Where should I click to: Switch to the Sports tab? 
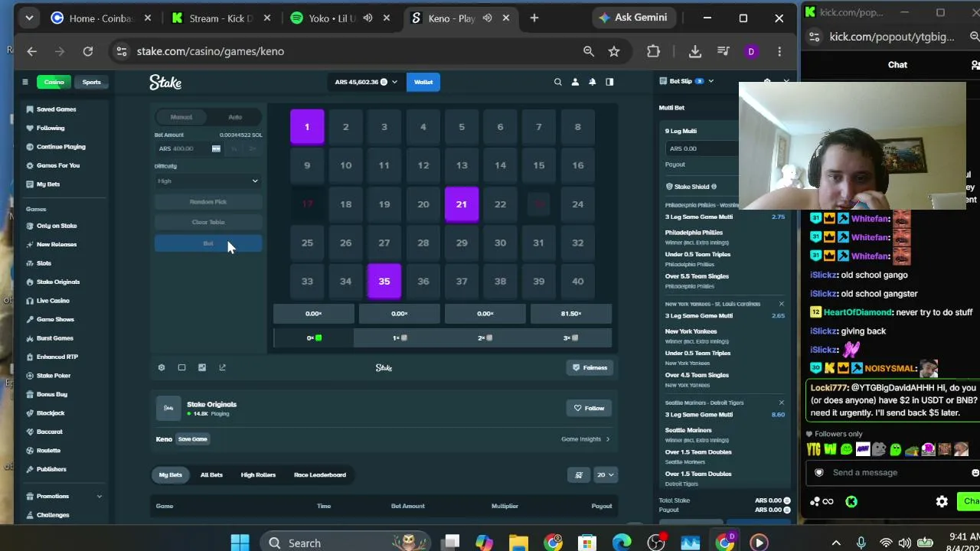[91, 82]
